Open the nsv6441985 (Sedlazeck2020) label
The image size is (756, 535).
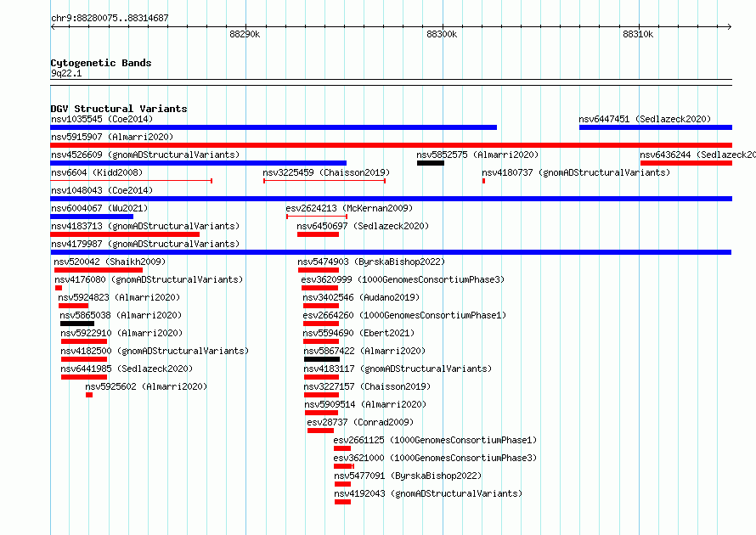(x=127, y=369)
